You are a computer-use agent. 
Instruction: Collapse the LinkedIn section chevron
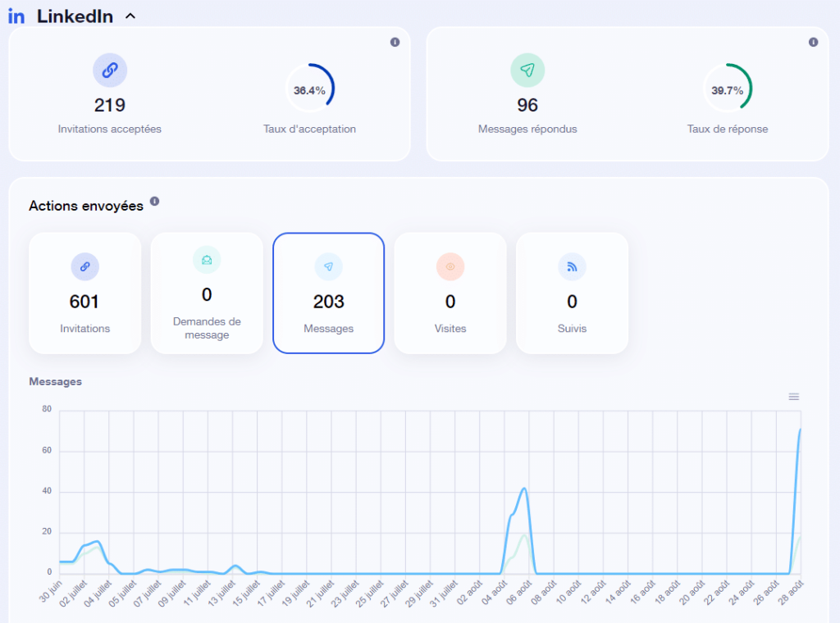pos(130,16)
